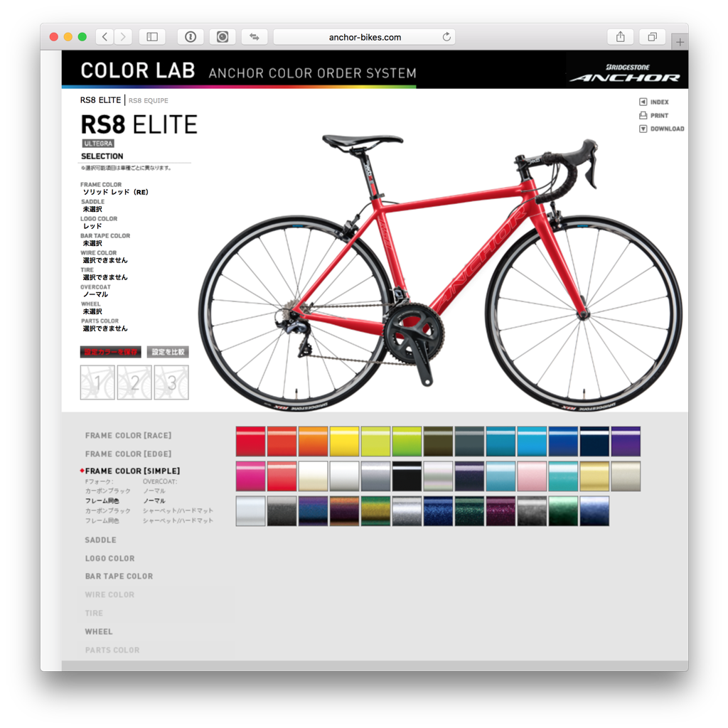The width and height of the screenshot is (728, 728).
Task: Click the grey compare settings button
Action: tap(168, 352)
